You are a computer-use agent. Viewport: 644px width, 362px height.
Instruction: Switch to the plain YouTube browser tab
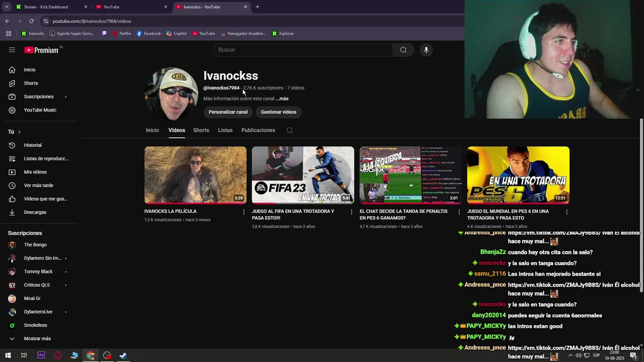click(131, 7)
